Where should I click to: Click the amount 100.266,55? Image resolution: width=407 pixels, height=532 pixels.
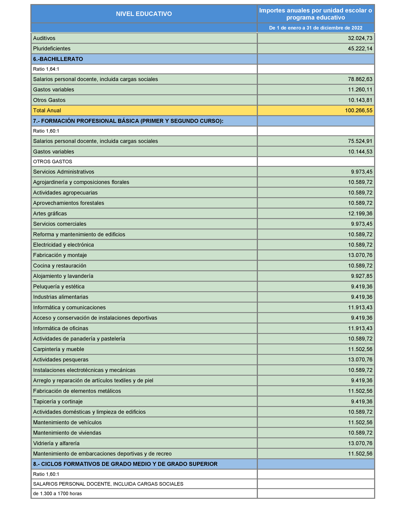pyautogui.click(x=358, y=110)
